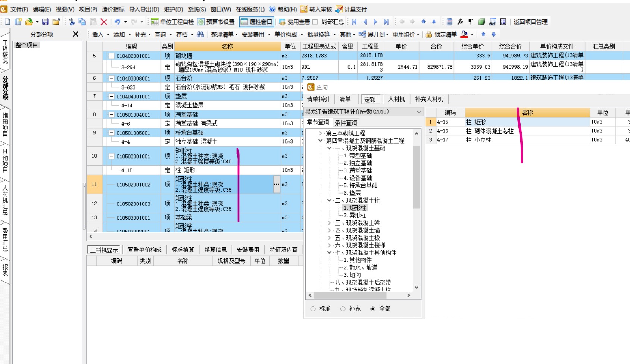Move row down in second toolbar
The width and height of the screenshot is (630, 364).
[493, 34]
